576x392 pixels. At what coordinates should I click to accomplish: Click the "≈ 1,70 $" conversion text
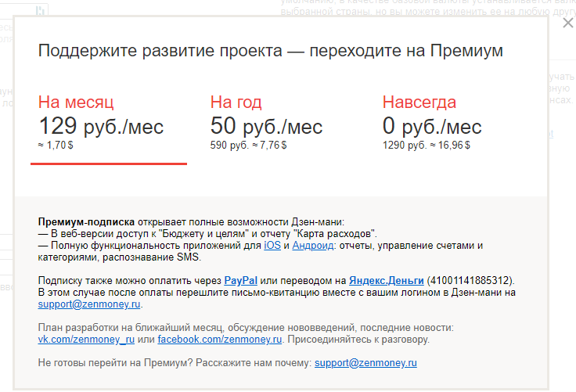(x=56, y=145)
